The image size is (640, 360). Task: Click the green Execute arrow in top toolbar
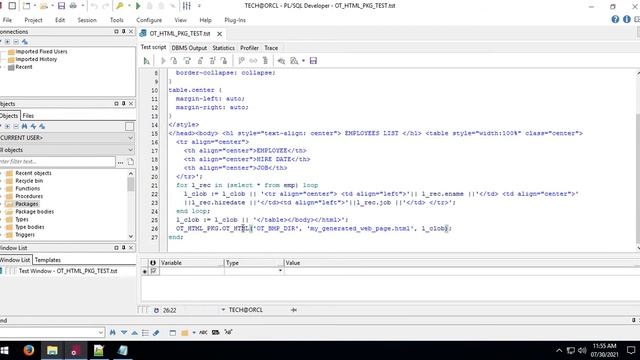138,6
